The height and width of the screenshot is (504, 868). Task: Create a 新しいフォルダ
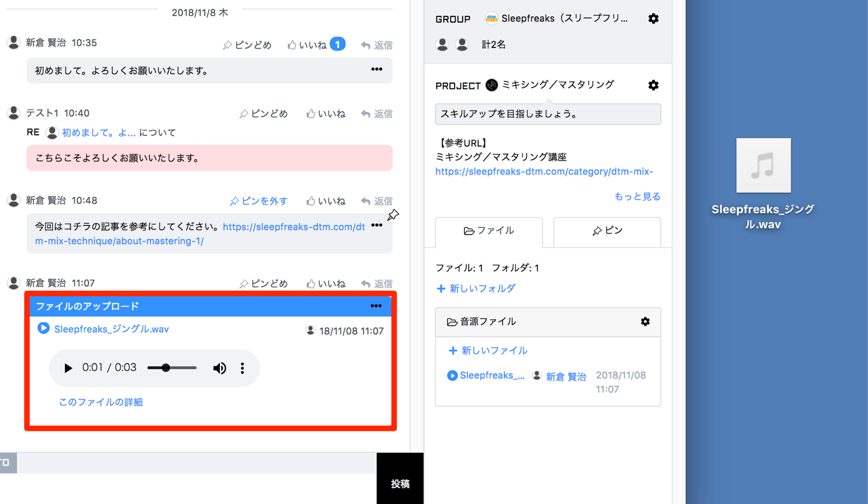[x=476, y=288]
